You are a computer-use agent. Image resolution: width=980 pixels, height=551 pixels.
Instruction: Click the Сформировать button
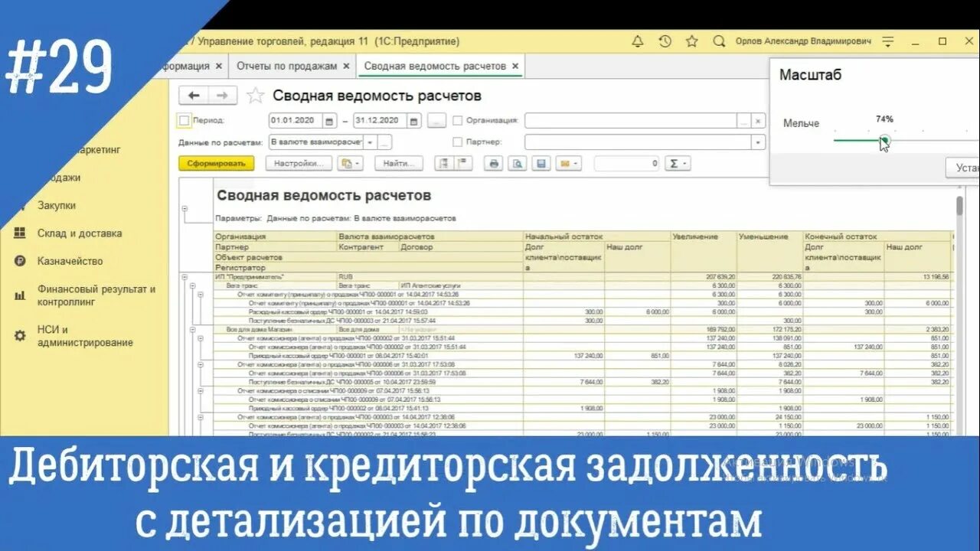click(x=215, y=163)
